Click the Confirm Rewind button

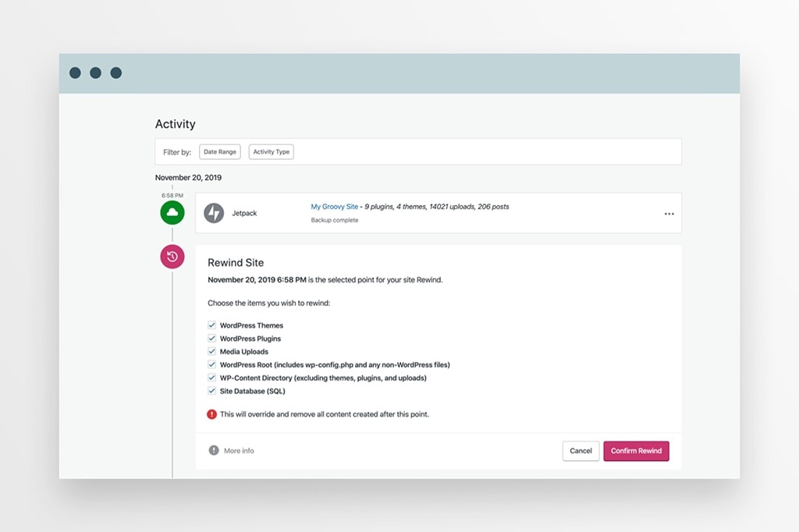click(x=636, y=451)
